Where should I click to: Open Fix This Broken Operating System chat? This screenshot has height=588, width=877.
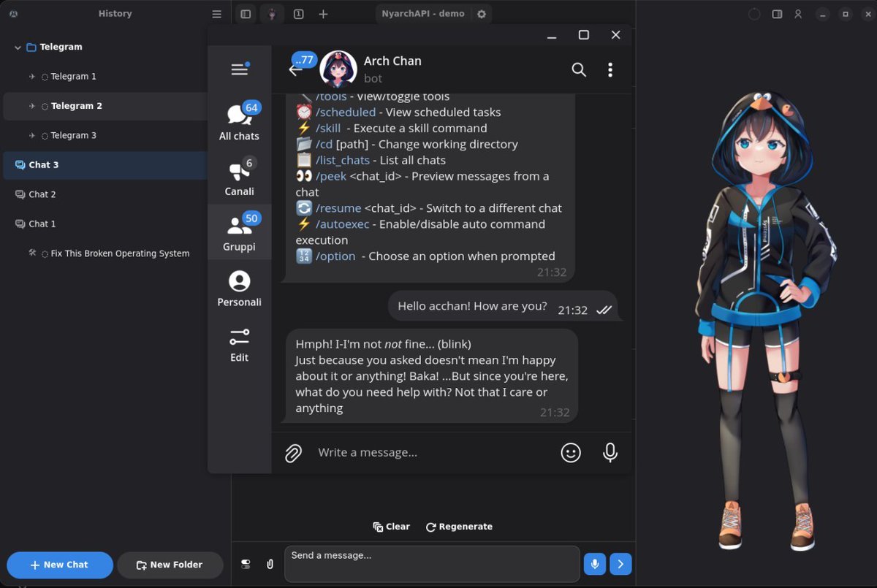point(120,253)
